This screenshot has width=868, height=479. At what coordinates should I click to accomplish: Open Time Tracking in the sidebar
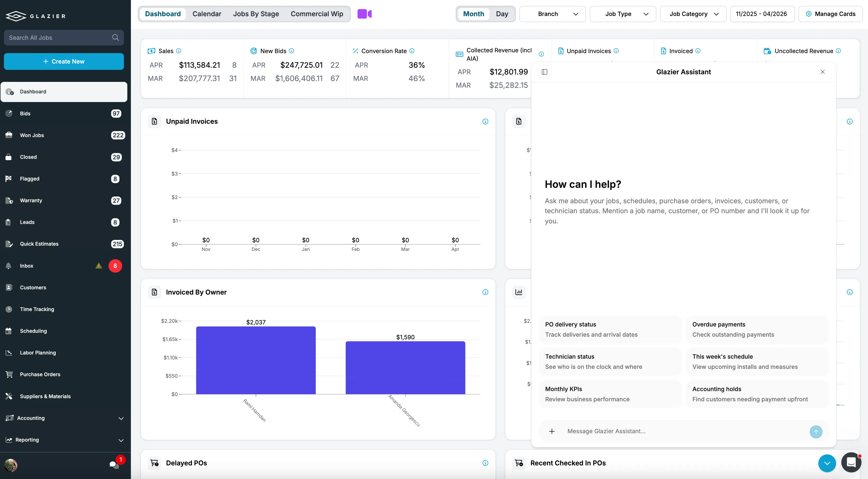64,309
